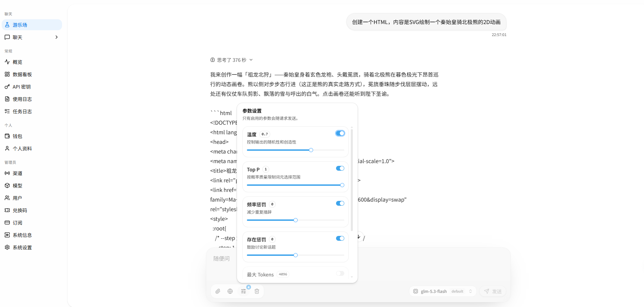644x307 pixels.
Task: Turn off the 温度 toggle
Action: (x=340, y=133)
